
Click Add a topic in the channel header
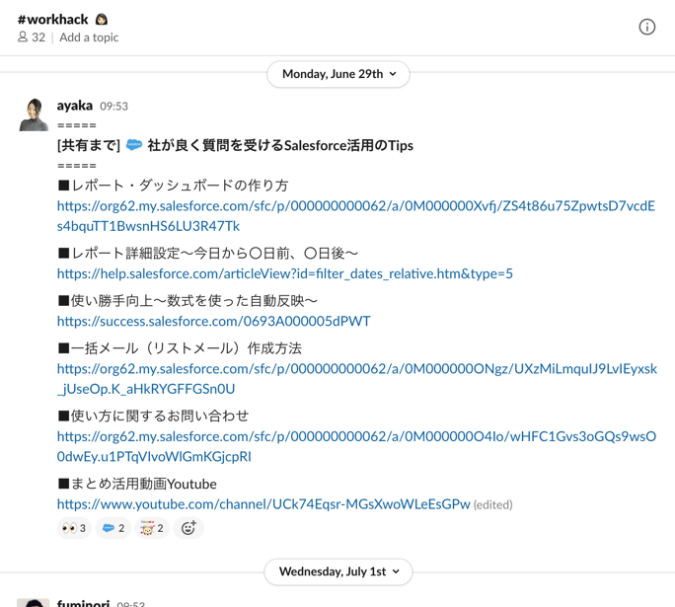(89, 37)
